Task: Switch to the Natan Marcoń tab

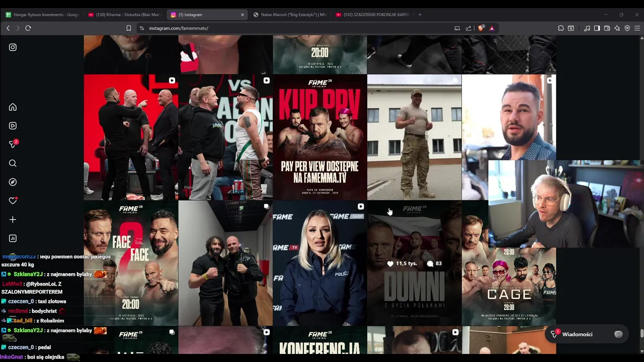Action: point(290,15)
